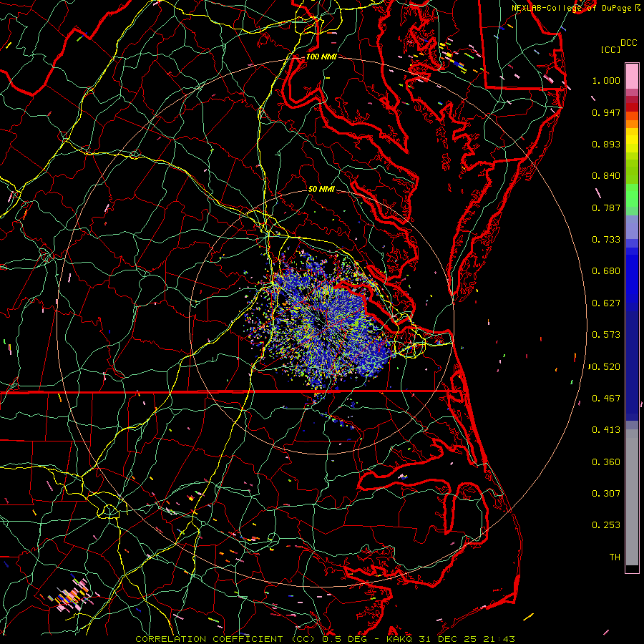The image size is (644, 644).
Task: Click the KAKQ station identifier in caption
Action: pyautogui.click(x=399, y=639)
